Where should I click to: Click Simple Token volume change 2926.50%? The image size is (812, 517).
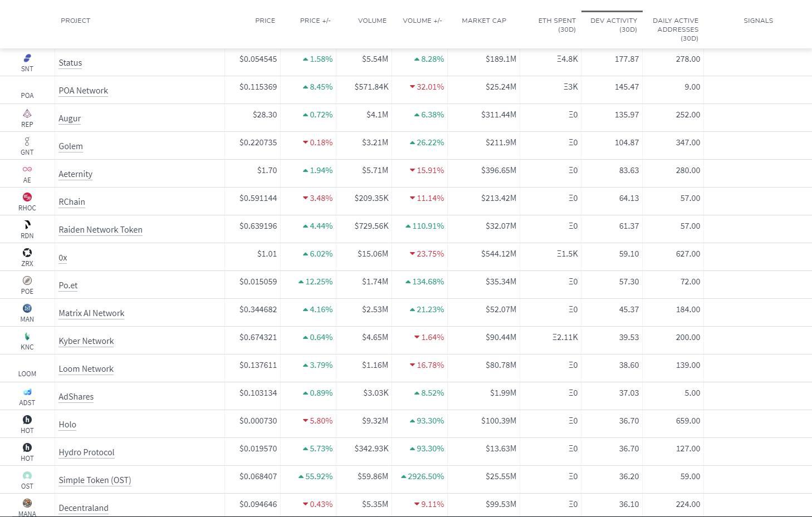pyautogui.click(x=423, y=476)
